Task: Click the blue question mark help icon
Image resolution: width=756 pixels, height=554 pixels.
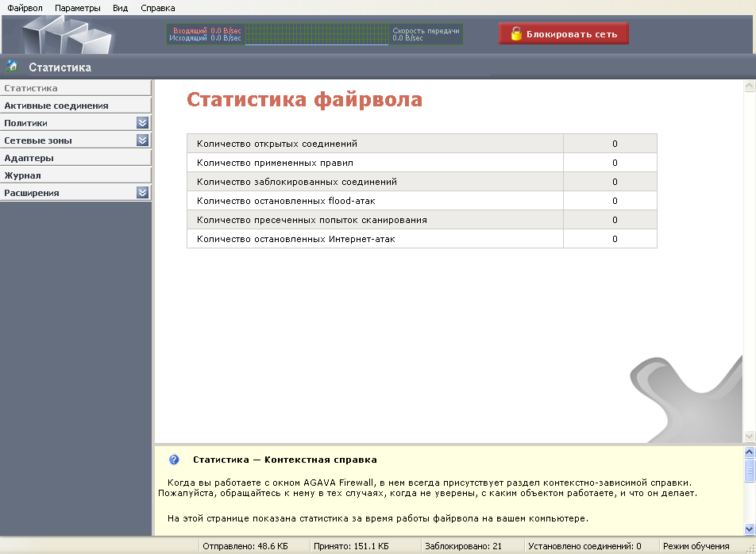Action: click(174, 460)
